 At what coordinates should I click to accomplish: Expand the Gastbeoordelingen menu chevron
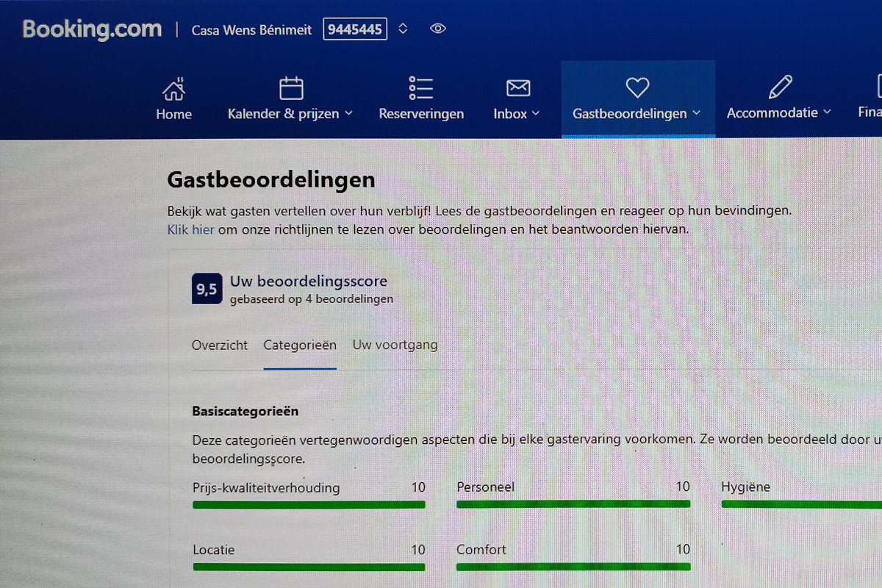click(x=696, y=113)
